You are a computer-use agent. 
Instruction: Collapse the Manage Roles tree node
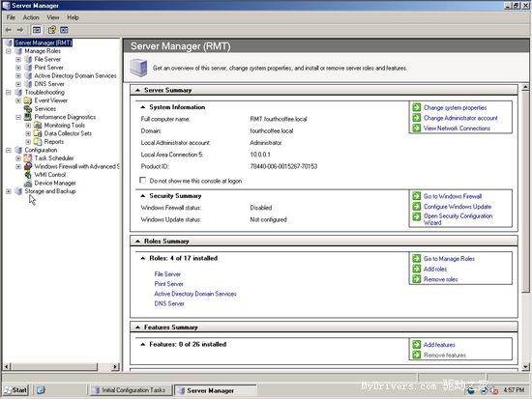9,51
